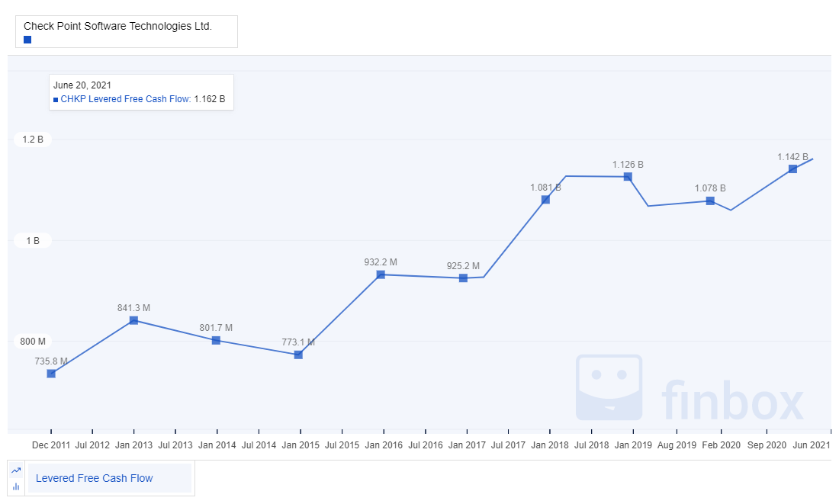
Task: Click the Jan 2018 x-axis label
Action: [x=550, y=445]
